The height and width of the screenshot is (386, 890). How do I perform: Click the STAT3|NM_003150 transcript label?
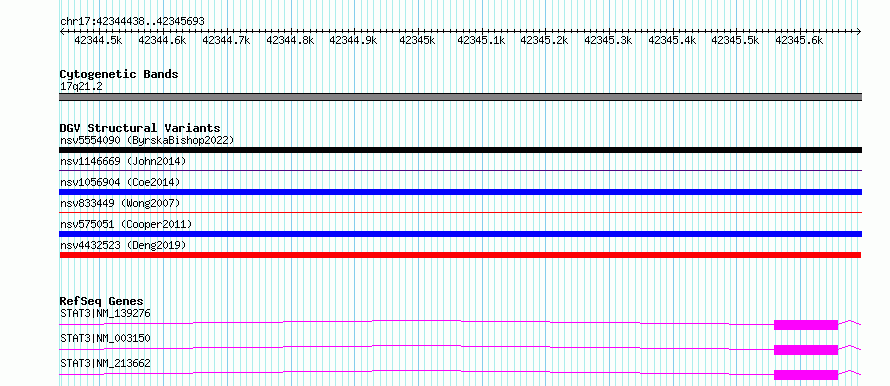click(105, 338)
